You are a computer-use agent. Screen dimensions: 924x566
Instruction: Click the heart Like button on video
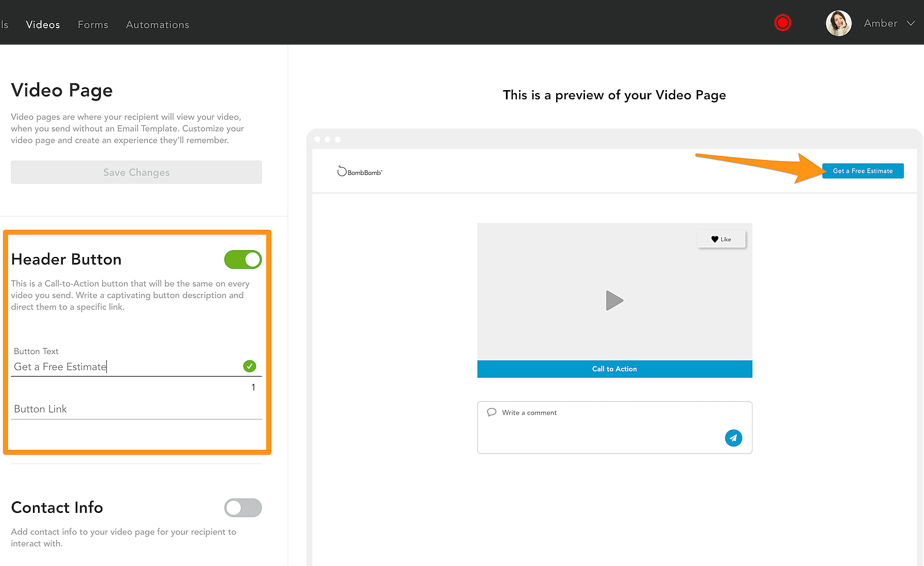pos(721,239)
